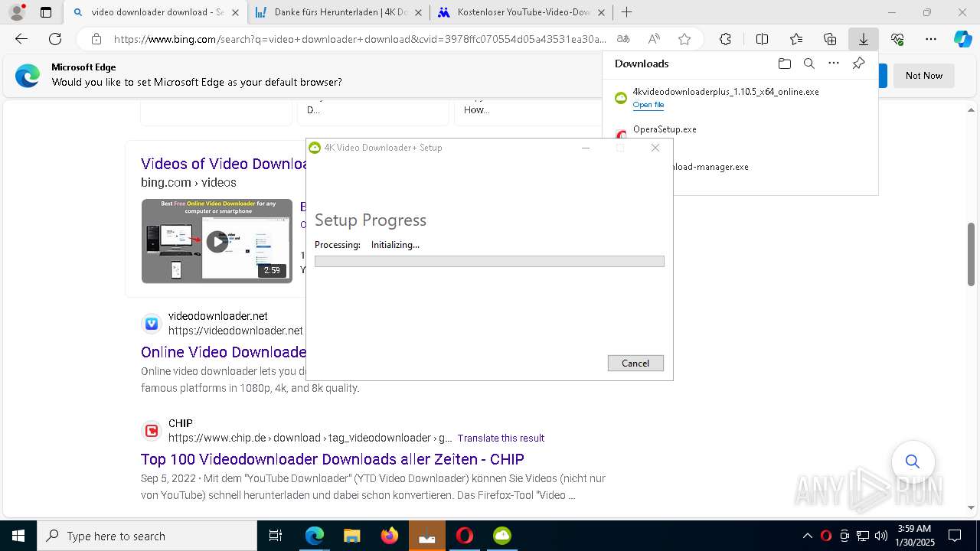Refresh the Bing search page
Screen dimensions: 980x551
(x=55, y=39)
